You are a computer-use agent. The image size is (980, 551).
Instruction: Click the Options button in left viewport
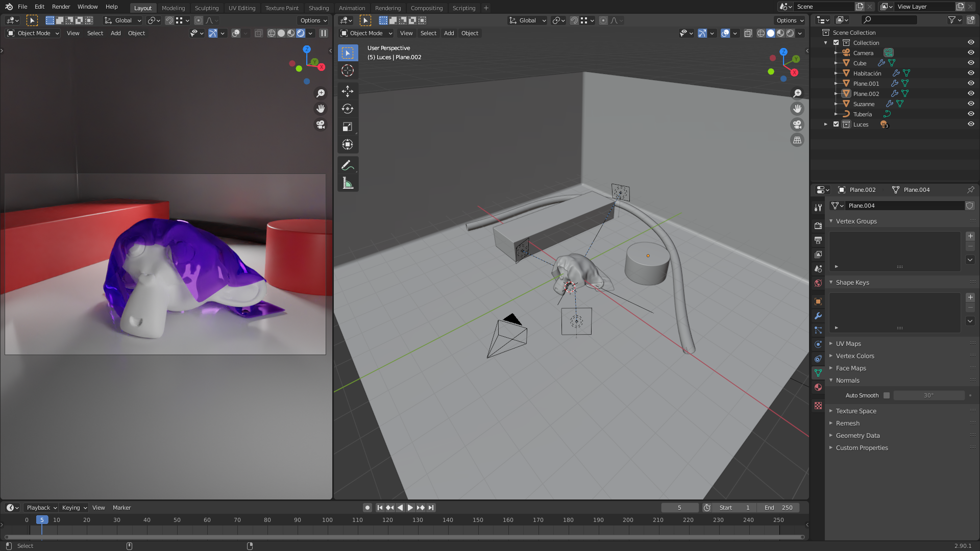tap(313, 20)
